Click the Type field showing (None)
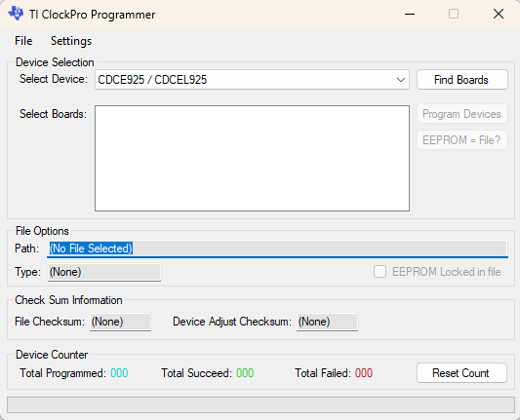 point(104,272)
